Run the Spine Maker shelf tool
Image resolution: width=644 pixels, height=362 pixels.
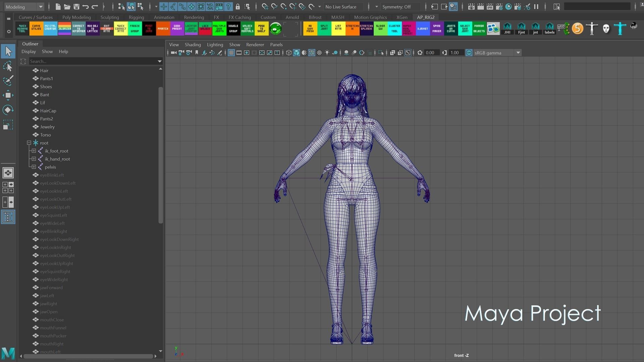[437, 28]
